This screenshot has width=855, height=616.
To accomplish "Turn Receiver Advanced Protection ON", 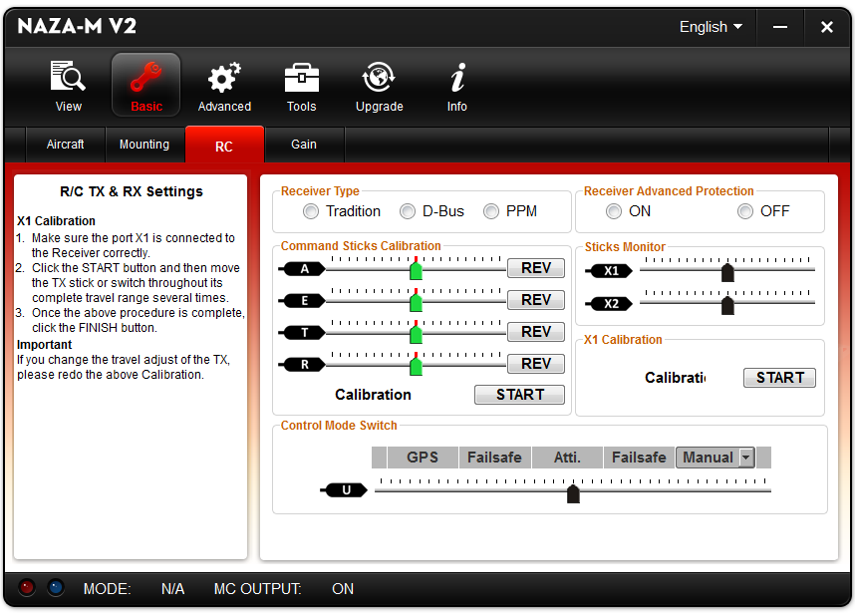I will point(615,211).
